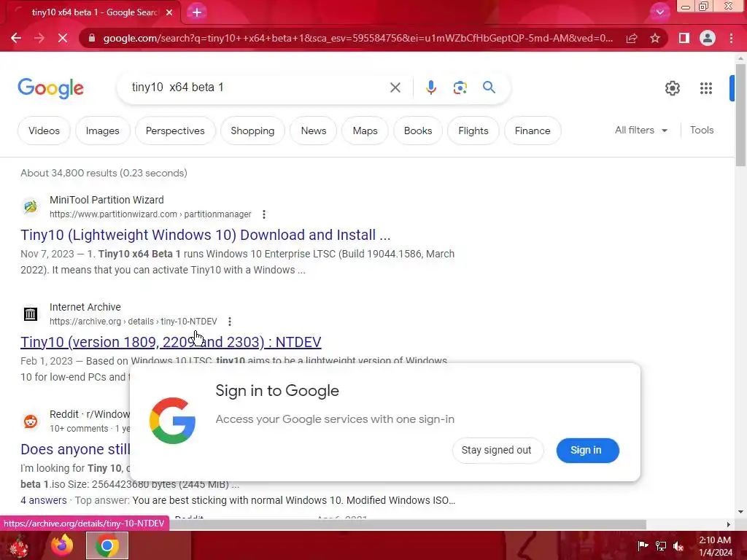This screenshot has width=747, height=560.
Task: Select the Finance filter
Action: pos(532,131)
